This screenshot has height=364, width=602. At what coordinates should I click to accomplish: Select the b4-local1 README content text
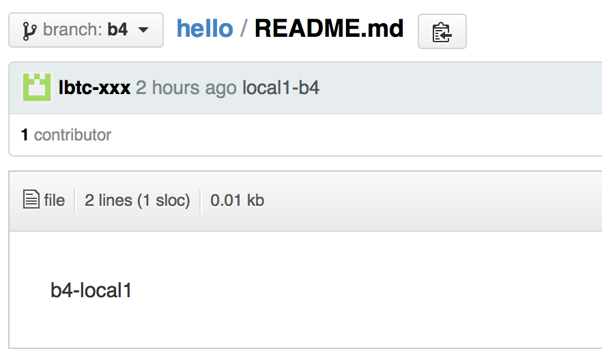tap(91, 290)
